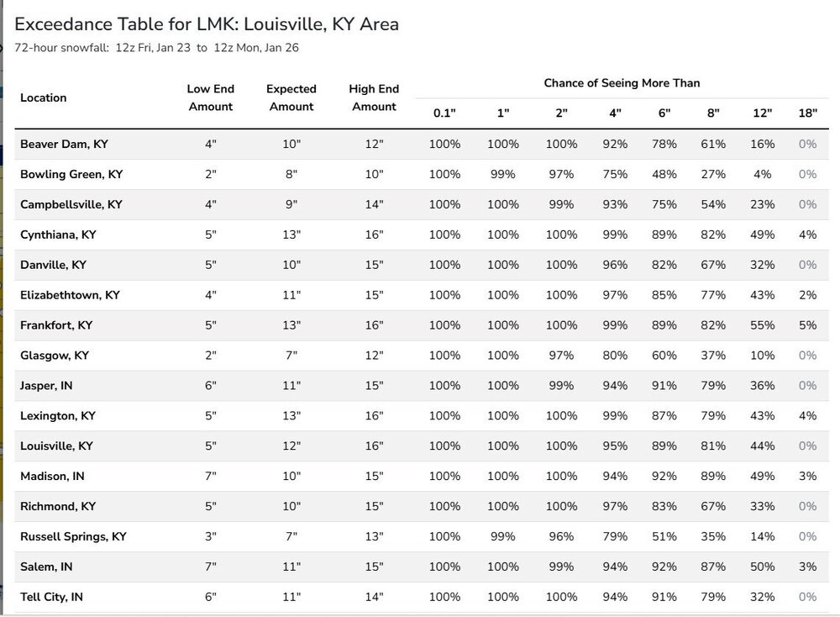The width and height of the screenshot is (840, 617).
Task: Select the Expected Amount column header
Action: coord(291,98)
